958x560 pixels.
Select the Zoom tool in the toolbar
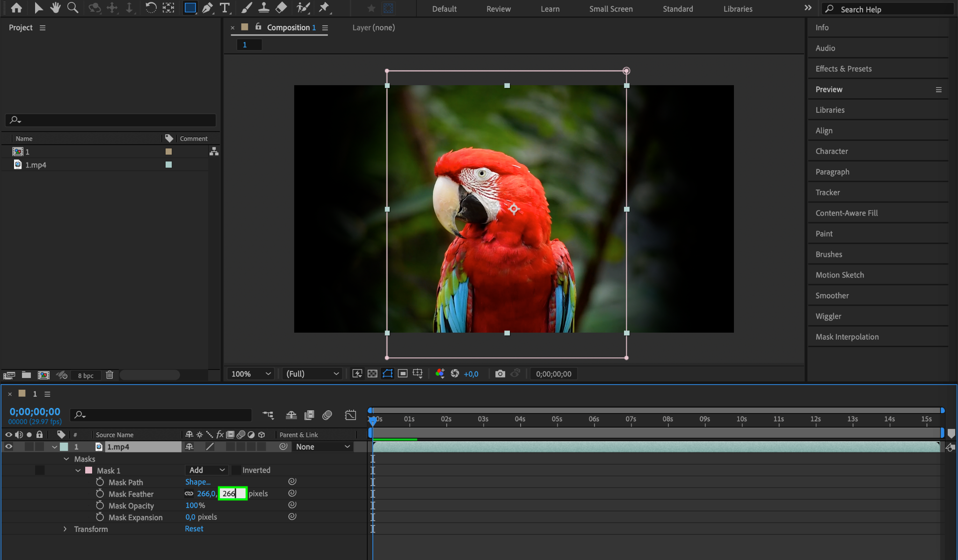(73, 8)
